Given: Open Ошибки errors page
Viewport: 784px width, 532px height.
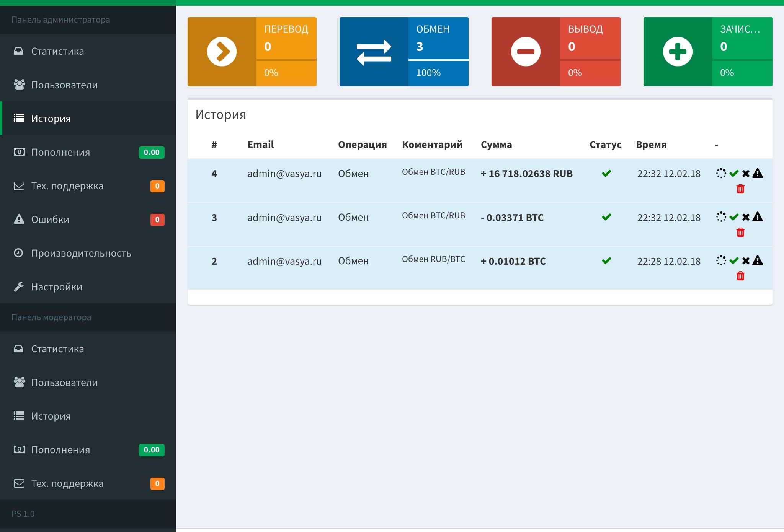Looking at the screenshot, I should coord(50,220).
